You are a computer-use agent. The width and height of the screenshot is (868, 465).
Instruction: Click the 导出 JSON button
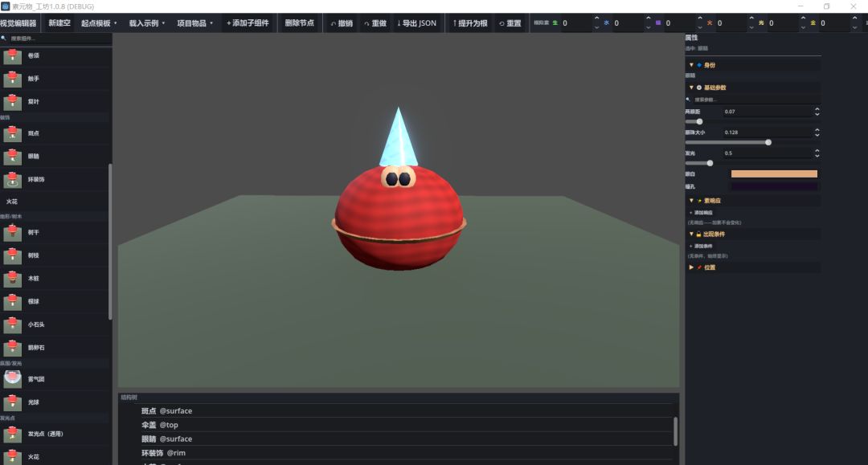[x=416, y=23]
